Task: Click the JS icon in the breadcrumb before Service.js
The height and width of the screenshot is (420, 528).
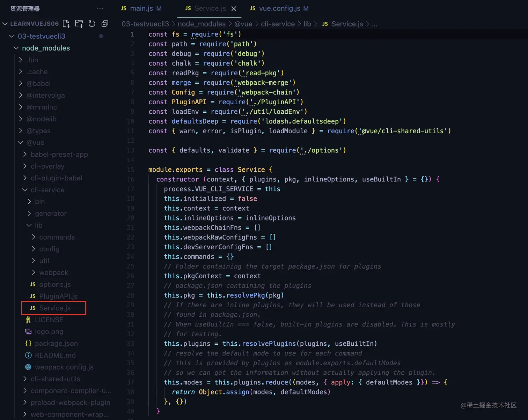Action: point(325,24)
